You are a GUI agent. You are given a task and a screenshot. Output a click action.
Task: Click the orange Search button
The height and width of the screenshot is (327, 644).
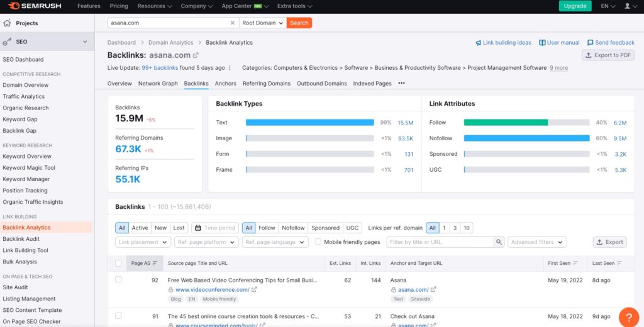point(299,23)
